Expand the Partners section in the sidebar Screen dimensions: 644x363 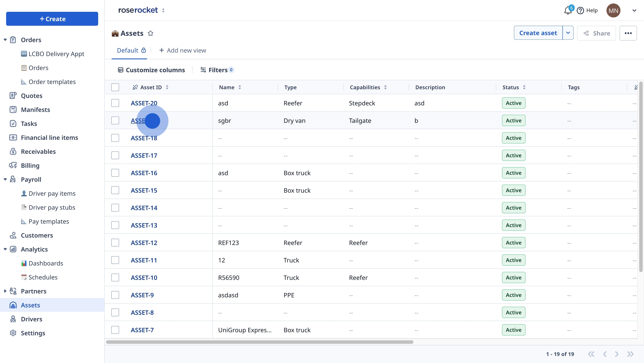coord(5,291)
